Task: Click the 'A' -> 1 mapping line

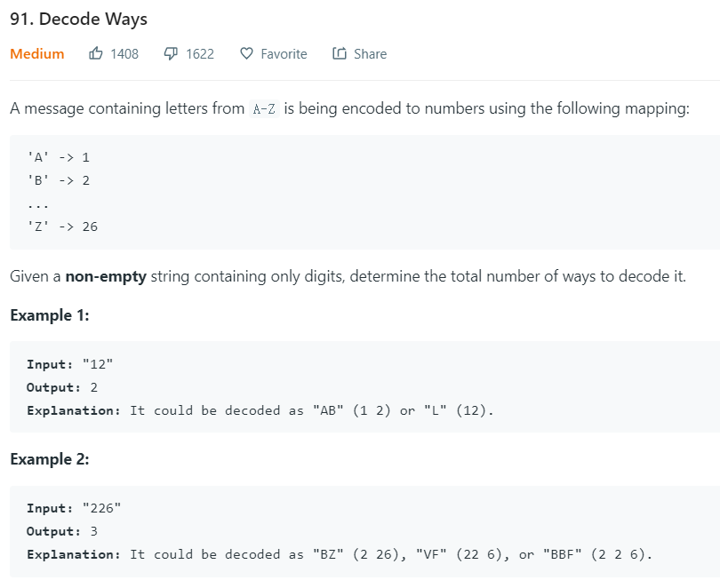Action: tap(59, 158)
